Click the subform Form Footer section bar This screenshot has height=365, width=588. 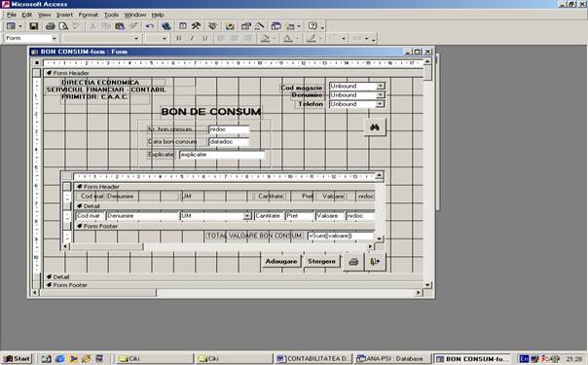224,226
